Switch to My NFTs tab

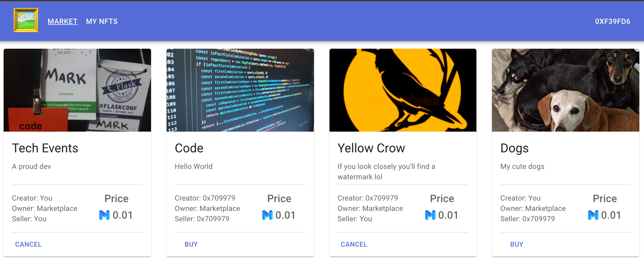click(102, 21)
